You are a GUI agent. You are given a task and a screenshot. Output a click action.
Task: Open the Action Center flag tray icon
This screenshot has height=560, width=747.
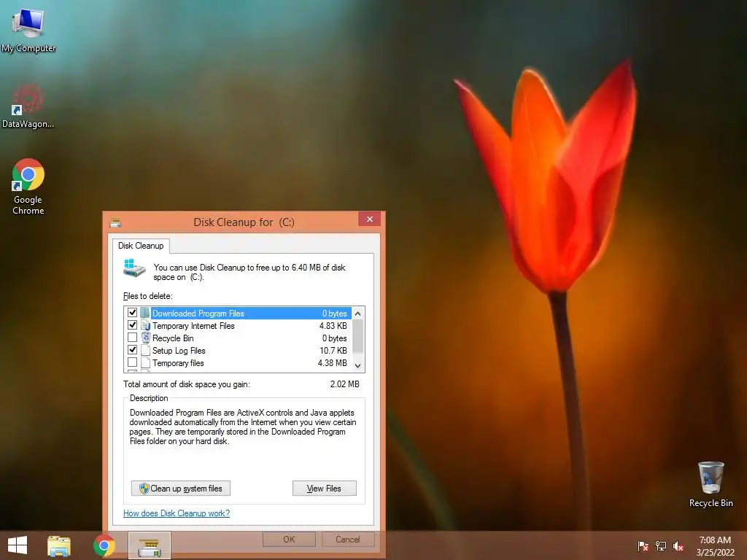click(x=643, y=545)
